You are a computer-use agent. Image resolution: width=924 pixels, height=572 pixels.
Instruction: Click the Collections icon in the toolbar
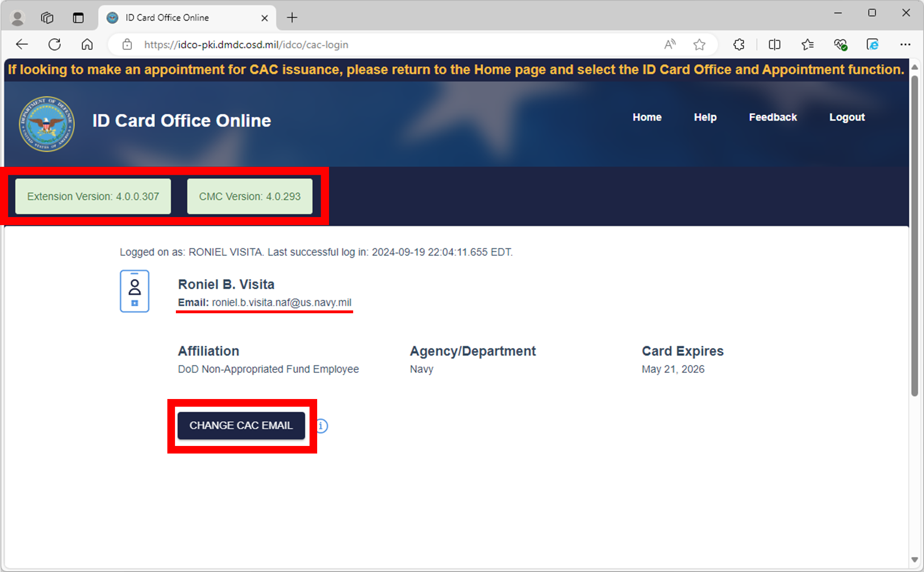(x=807, y=44)
